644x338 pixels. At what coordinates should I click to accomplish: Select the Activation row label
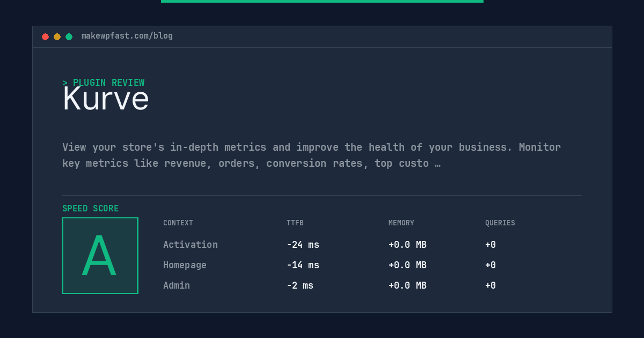pyautogui.click(x=191, y=245)
